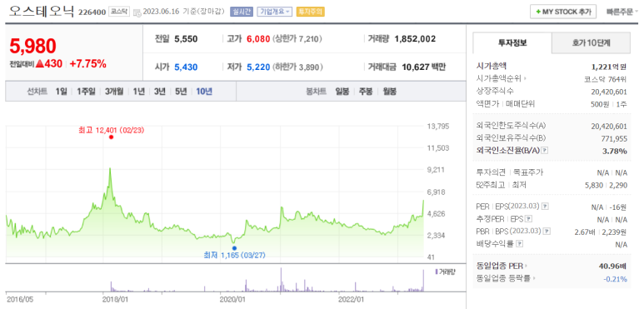Click the calendar icon beside 2023.06.16
The width and height of the screenshot is (644, 309).
137,12
